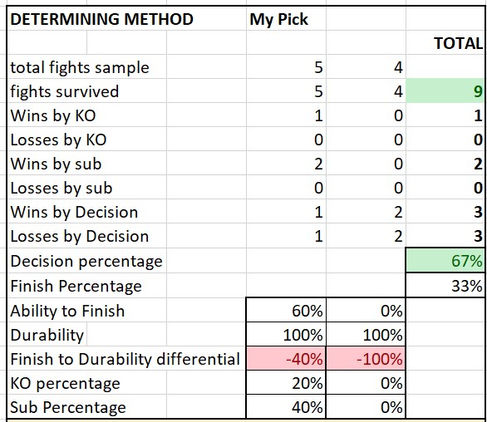Viewport: 487px width, 422px height.
Task: Select the KO percentage 20% cell
Action: tap(286, 383)
